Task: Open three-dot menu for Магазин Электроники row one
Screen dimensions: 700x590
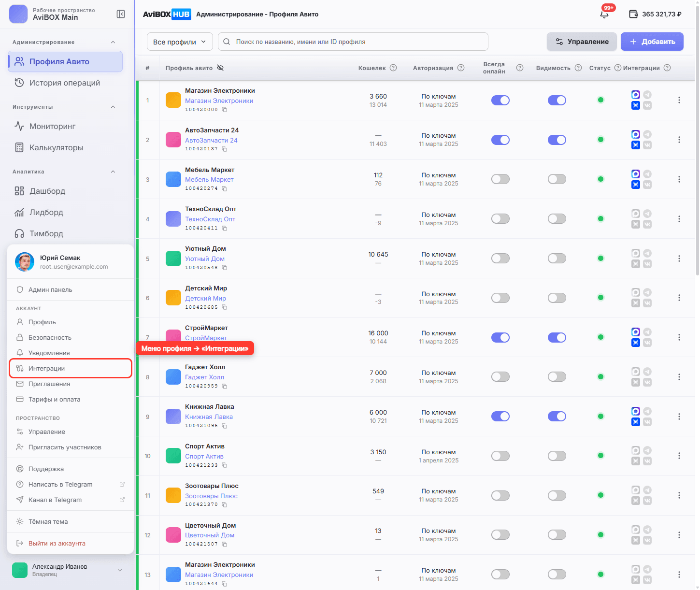Action: coord(679,100)
